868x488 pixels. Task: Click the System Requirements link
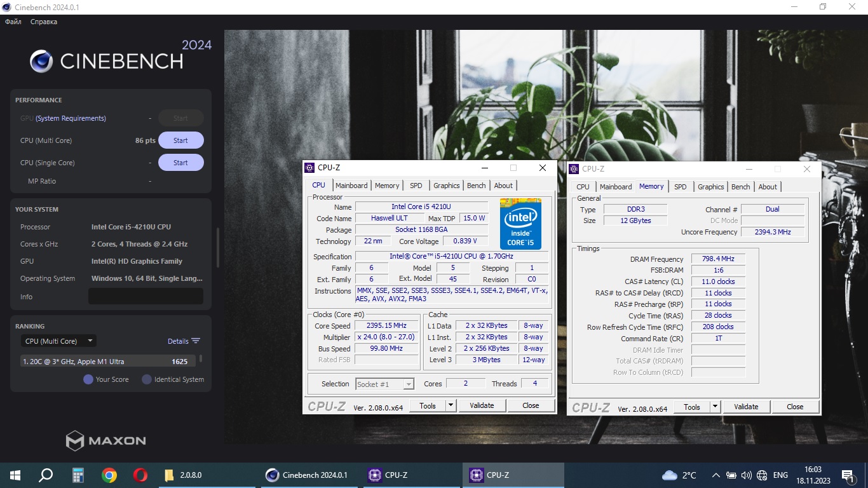coord(71,118)
